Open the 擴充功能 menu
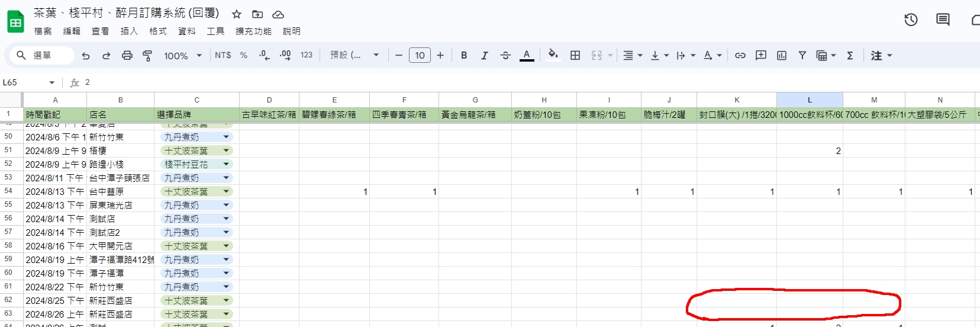980x327 pixels. pos(253,31)
